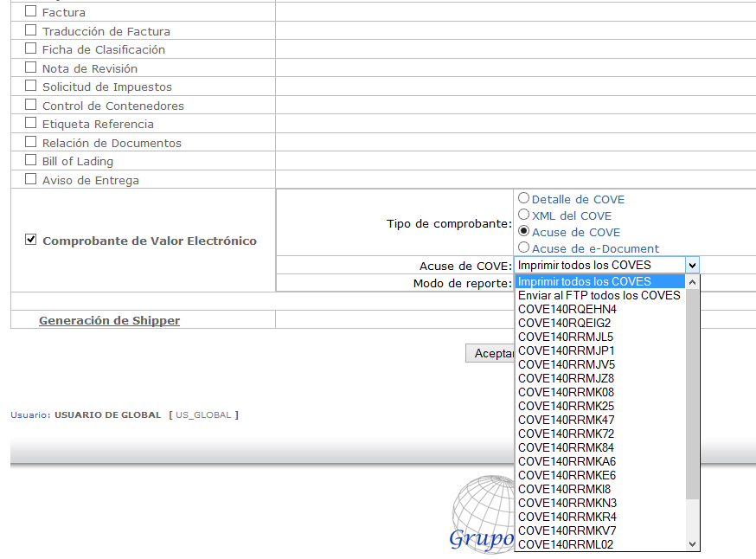Choose COVE140RRMKR4 entry
The image size is (756, 559).
[x=599, y=517]
